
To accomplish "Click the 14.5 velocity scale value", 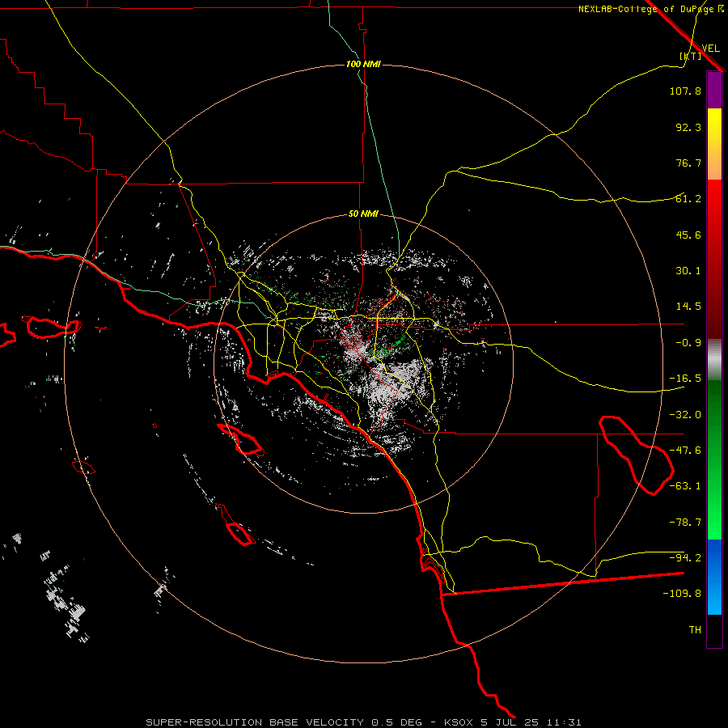I will coord(688,307).
